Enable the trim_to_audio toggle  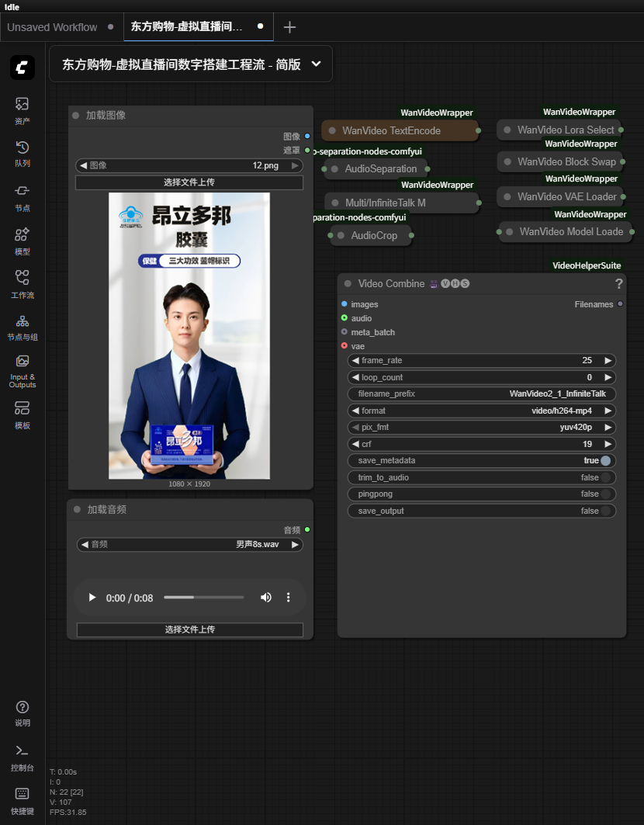[x=605, y=478]
